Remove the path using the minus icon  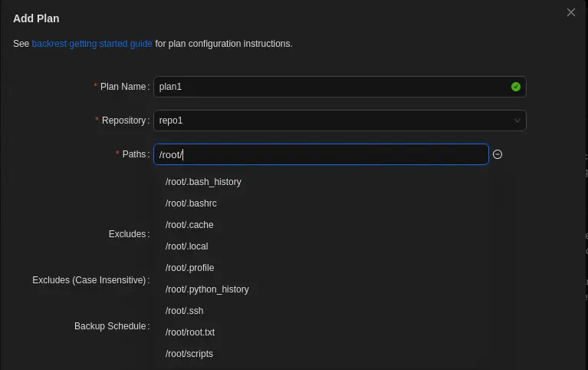(498, 154)
